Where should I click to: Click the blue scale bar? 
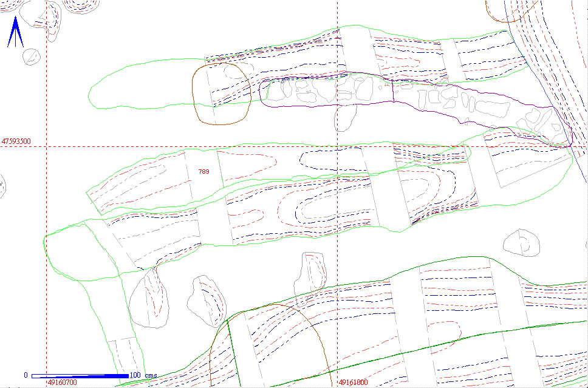[x=80, y=376]
